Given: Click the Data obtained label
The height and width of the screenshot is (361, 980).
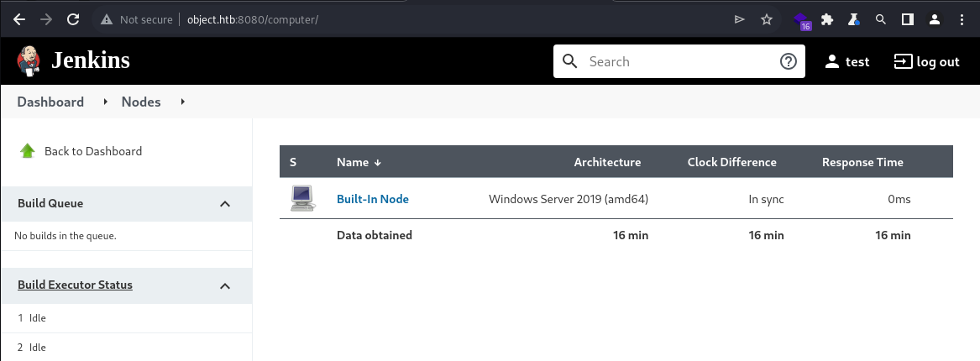Looking at the screenshot, I should coord(375,235).
